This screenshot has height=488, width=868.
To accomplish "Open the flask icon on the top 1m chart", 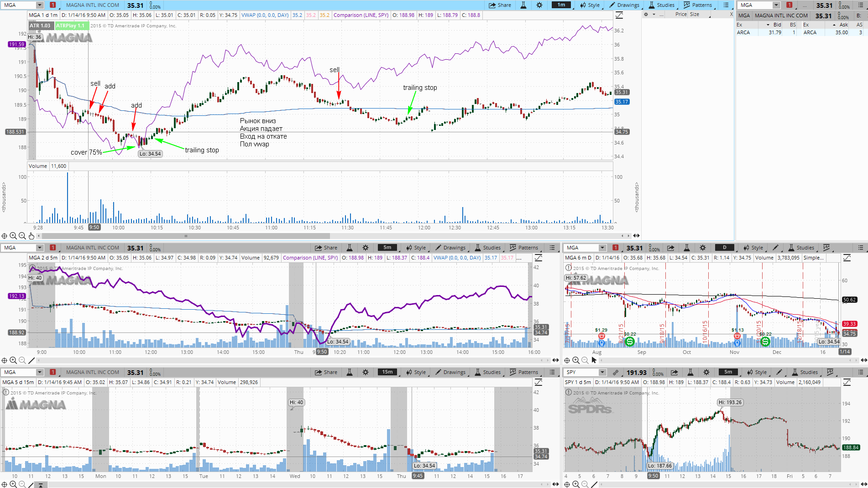I will 523,5.
